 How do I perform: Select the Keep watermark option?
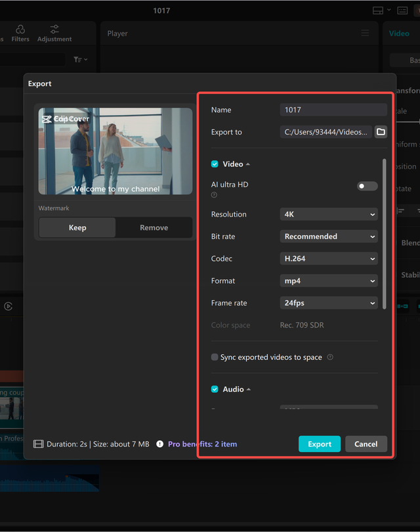[77, 228]
